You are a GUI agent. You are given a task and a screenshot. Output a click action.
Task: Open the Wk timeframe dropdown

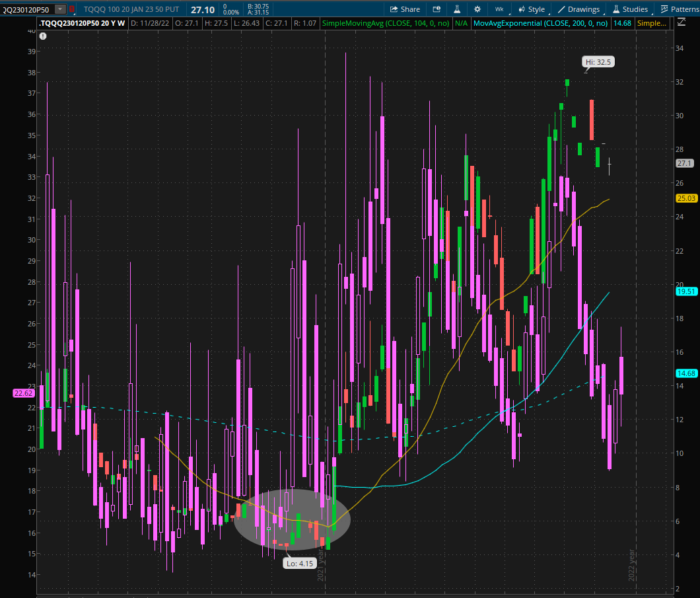(499, 9)
